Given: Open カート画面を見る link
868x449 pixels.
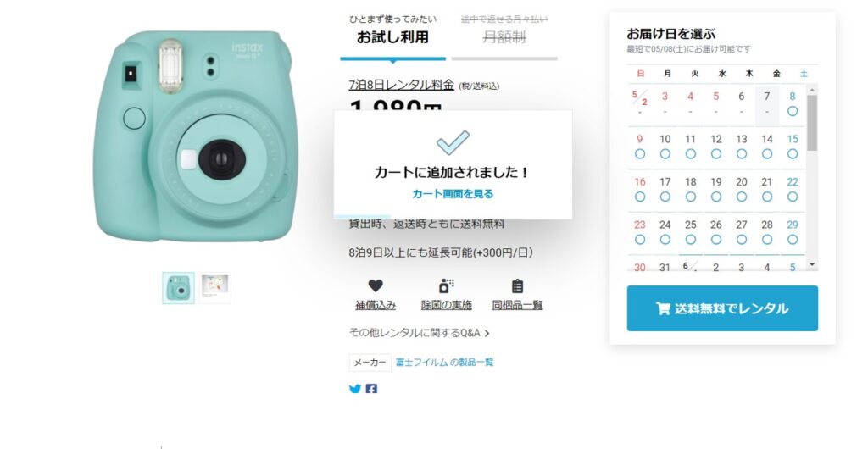Looking at the screenshot, I should point(453,194).
